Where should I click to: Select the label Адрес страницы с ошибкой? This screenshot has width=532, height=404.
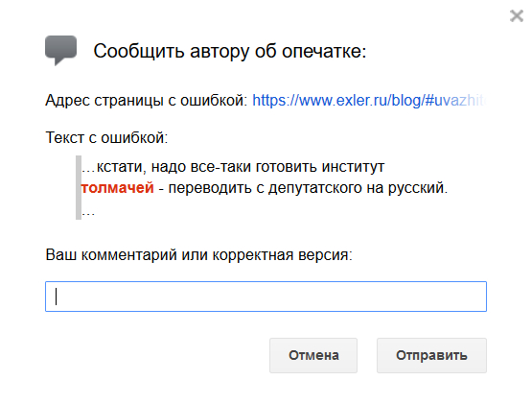click(147, 100)
